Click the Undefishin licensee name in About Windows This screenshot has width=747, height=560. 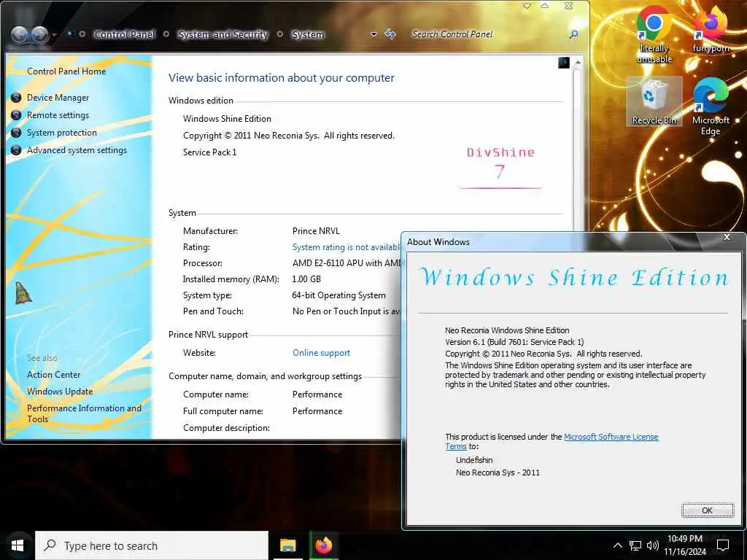point(474,460)
